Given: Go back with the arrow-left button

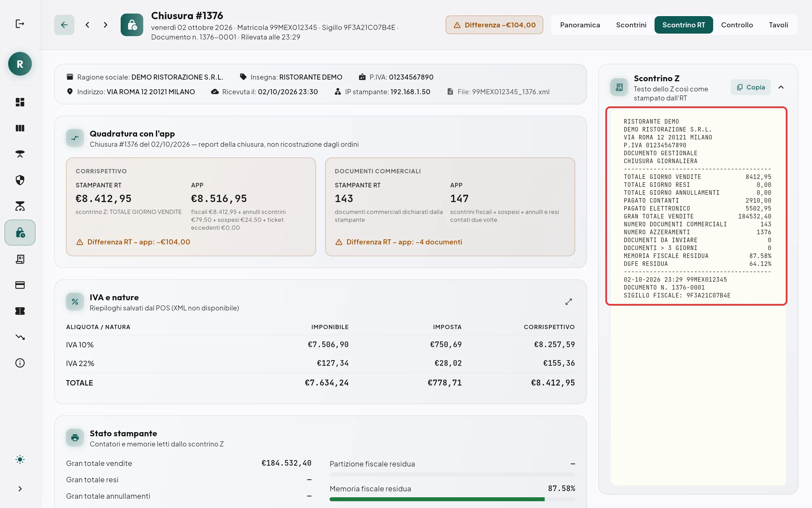Looking at the screenshot, I should click(64, 25).
